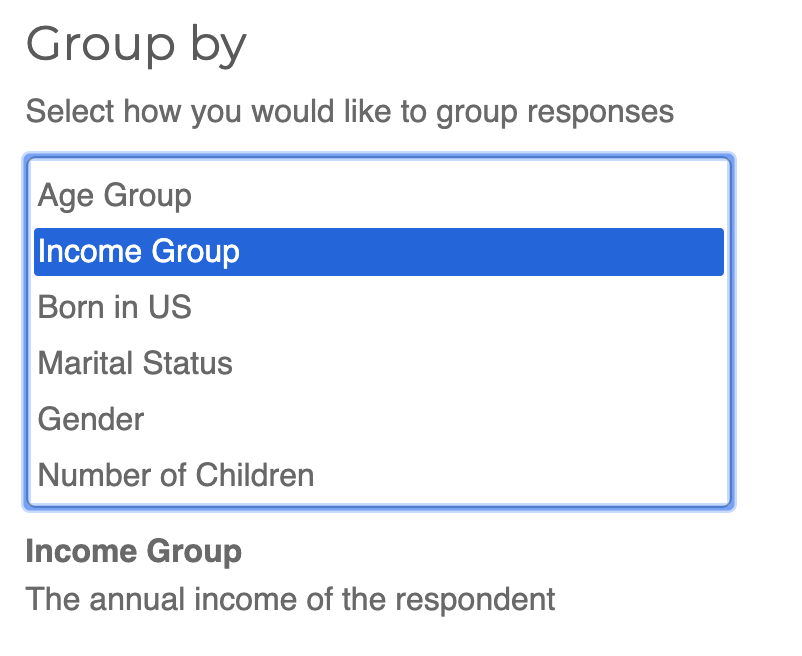Select Number of Children in the list
Viewport: 802px width, 656px height.
(176, 475)
